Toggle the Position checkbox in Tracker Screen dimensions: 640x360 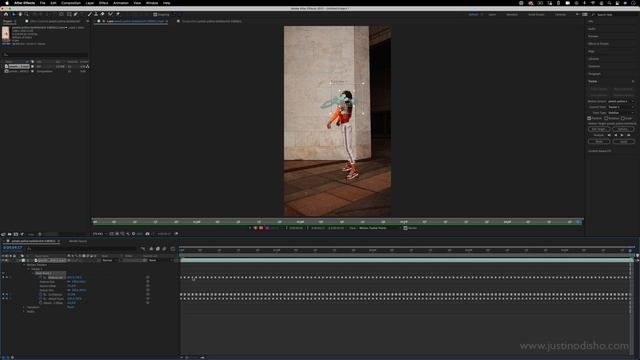pos(589,118)
